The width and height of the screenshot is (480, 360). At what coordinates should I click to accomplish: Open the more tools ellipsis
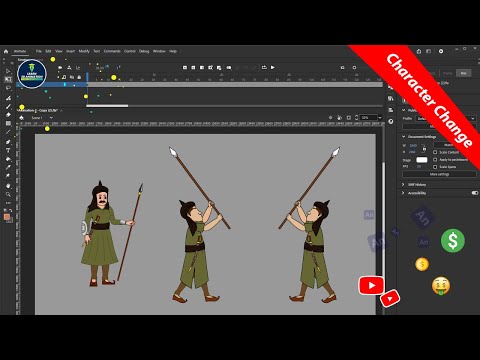[x=8, y=203]
